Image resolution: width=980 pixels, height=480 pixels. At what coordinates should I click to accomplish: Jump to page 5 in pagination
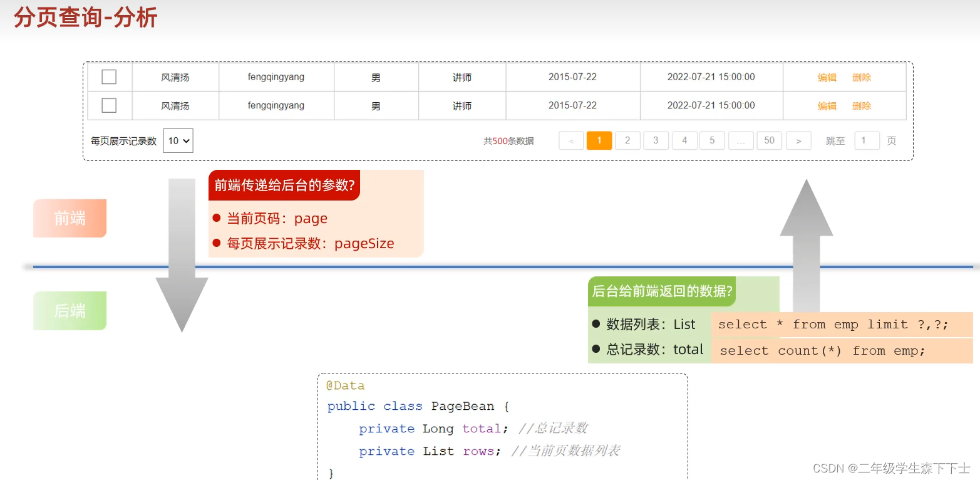tap(712, 140)
